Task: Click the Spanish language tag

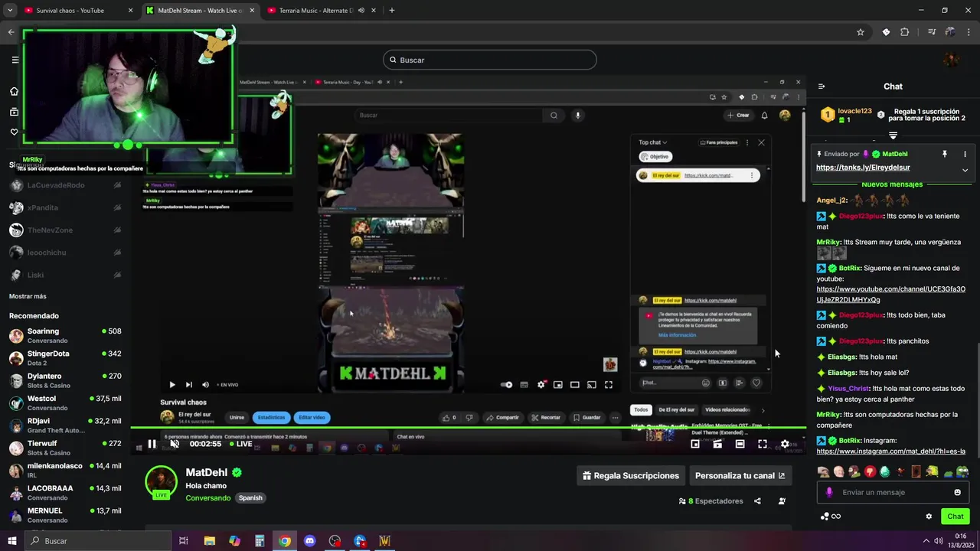Action: 250,497
